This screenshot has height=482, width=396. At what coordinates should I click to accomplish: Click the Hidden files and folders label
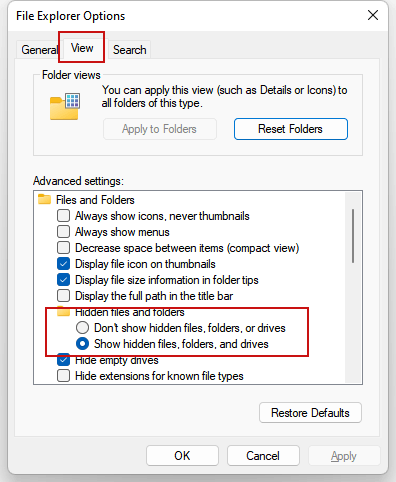[130, 312]
